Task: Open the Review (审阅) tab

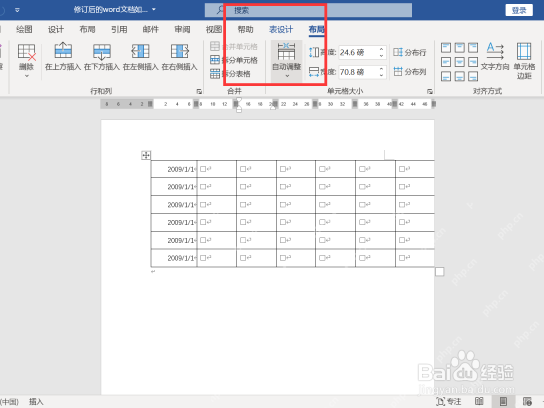Action: pos(182,29)
